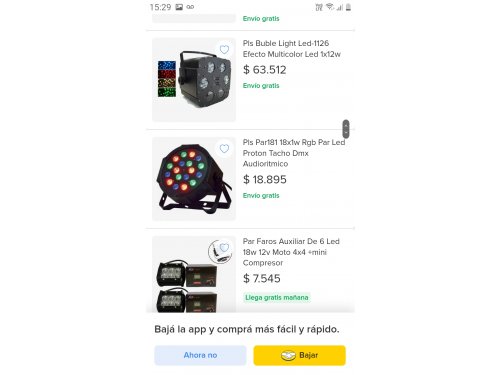Image resolution: width=500 pixels, height=375 pixels.
Task: Favorite the Pls Buble Light Led-1126 item
Action: click(x=224, y=50)
